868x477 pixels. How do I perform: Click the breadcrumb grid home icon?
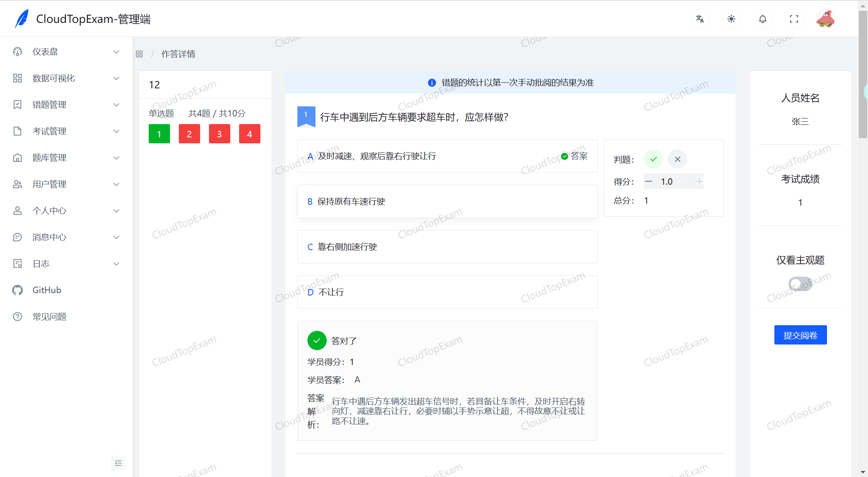[139, 53]
